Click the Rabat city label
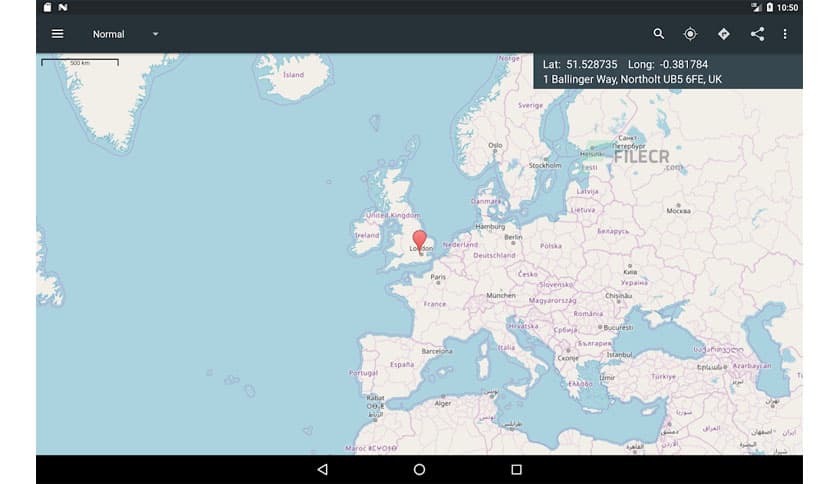This screenshot has width=836, height=484. point(375,398)
